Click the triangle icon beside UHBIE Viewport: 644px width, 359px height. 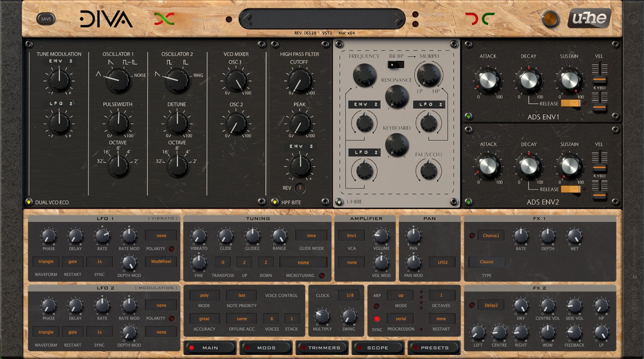click(x=339, y=202)
